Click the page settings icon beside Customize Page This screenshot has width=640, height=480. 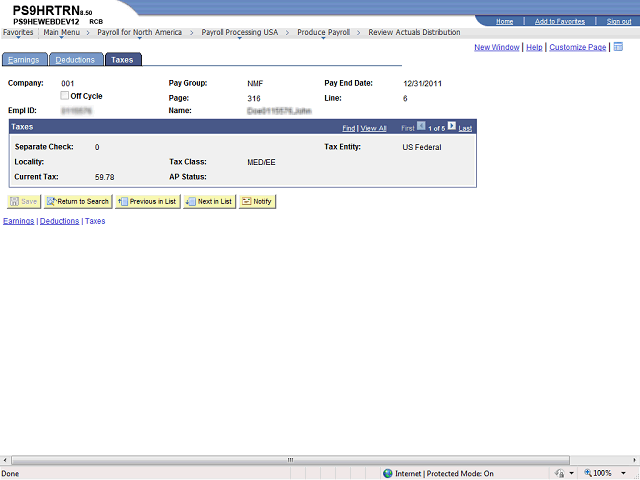[x=618, y=47]
